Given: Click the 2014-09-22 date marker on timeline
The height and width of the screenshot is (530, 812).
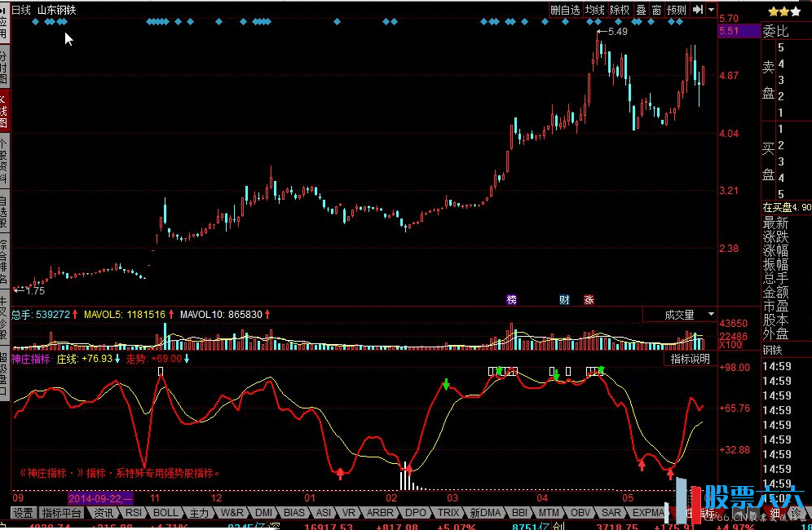Looking at the screenshot, I should tap(99, 497).
